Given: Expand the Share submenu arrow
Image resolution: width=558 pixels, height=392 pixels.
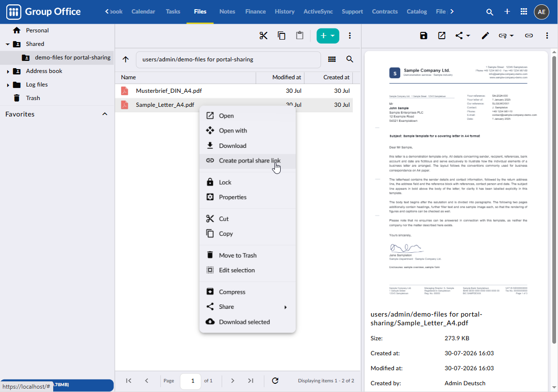Looking at the screenshot, I should pyautogui.click(x=286, y=307).
